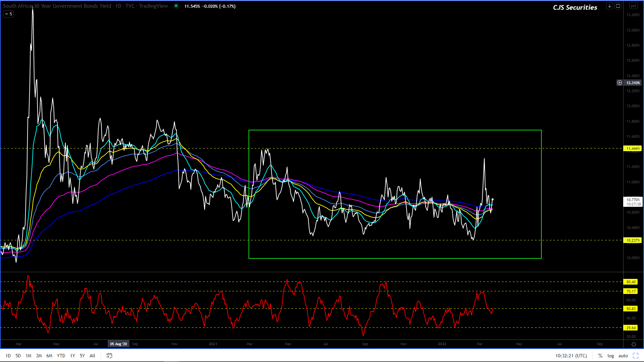Expand the collapsed indicator legend showing 5

(x=8, y=14)
